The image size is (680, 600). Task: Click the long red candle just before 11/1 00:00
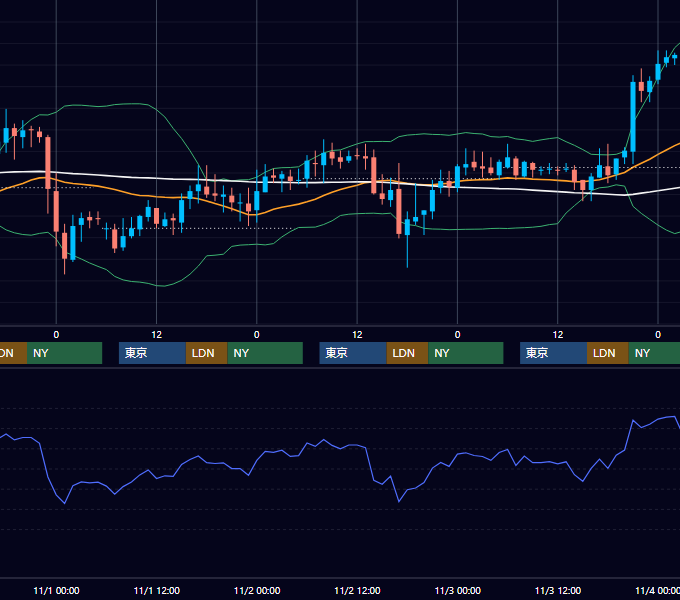tap(48, 163)
